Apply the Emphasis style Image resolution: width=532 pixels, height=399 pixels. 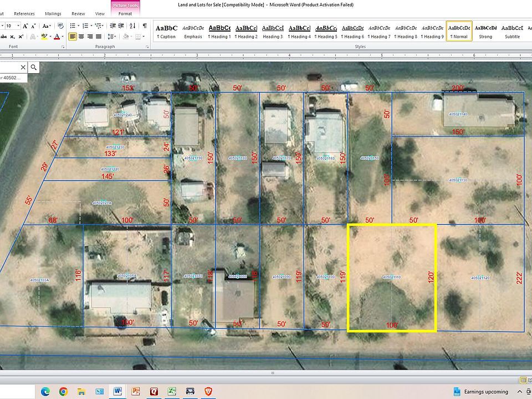(193, 32)
